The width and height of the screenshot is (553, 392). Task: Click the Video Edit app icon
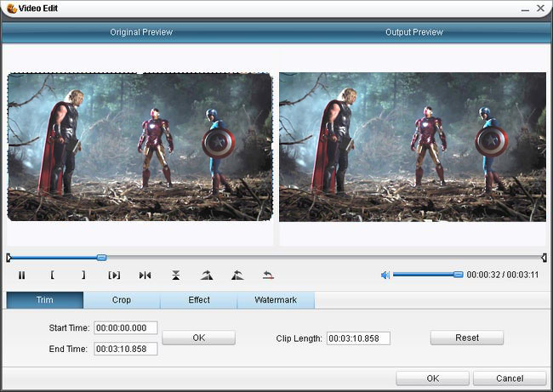[12, 9]
